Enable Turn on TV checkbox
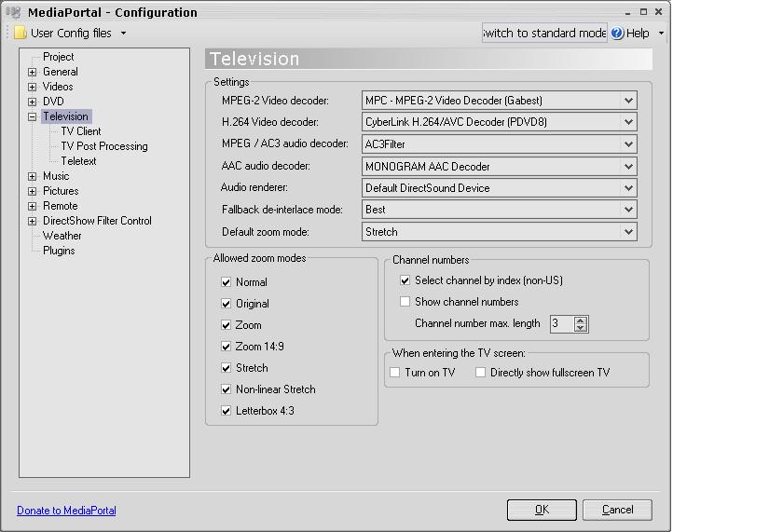Image resolution: width=783 pixels, height=532 pixels. click(394, 373)
